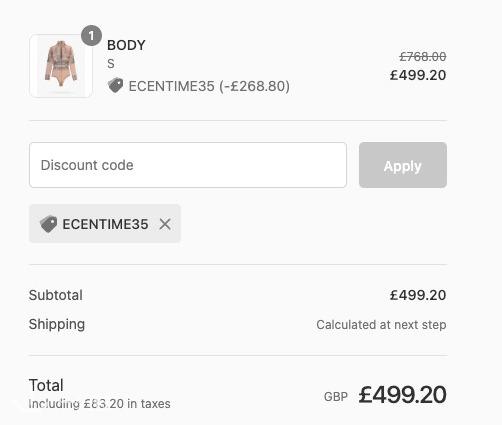Image resolution: width=502 pixels, height=425 pixels.
Task: Click the Subtotal label
Action: coord(56,295)
